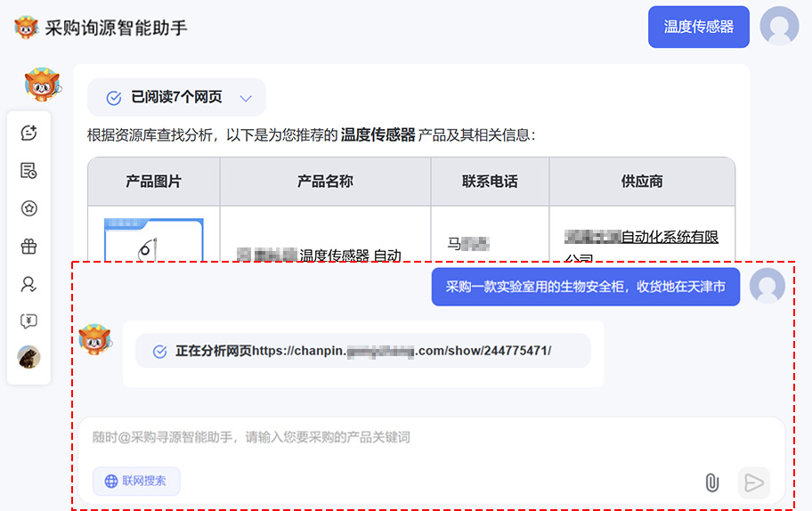This screenshot has width=812, height=511.
Task: Select the 生物安全柜 user message bubble
Action: (x=585, y=287)
